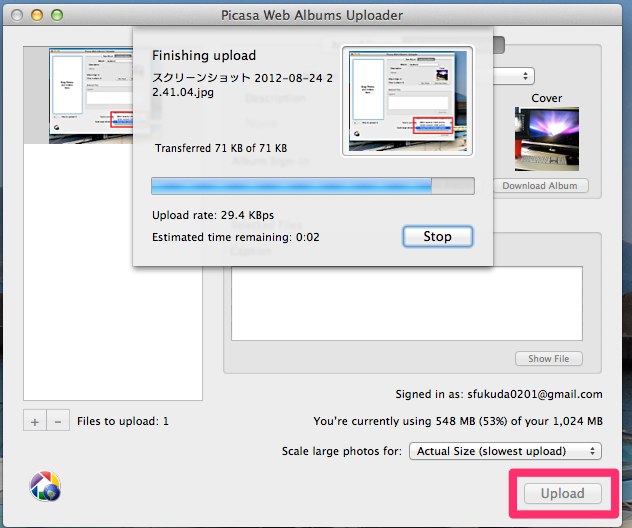Click the yellow minimize window button

point(37,15)
